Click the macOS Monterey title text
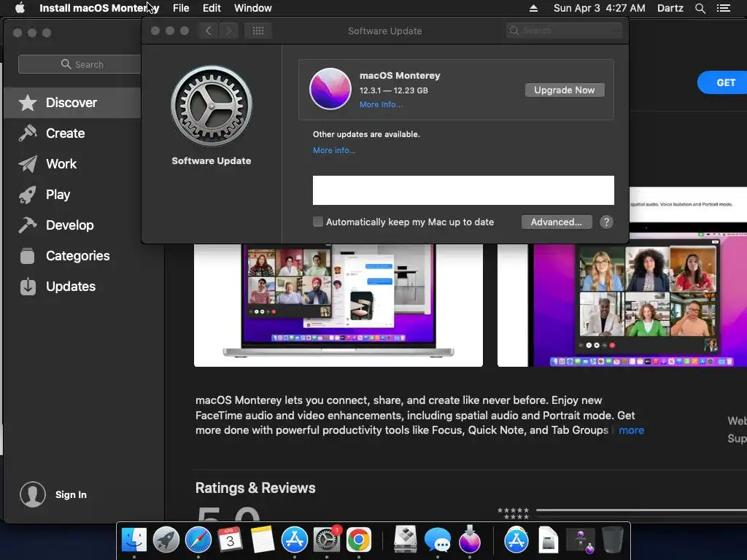The image size is (747, 560). [x=400, y=76]
